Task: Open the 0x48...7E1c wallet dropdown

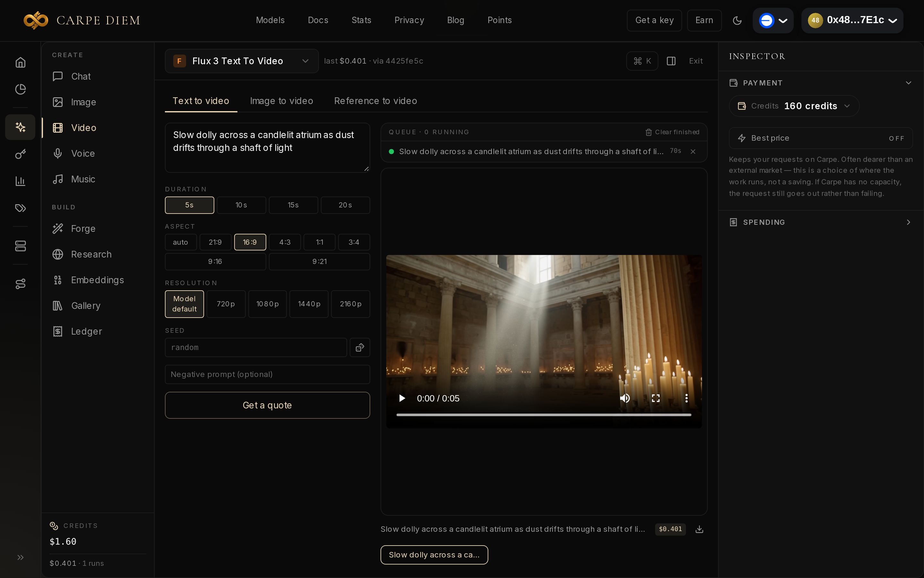Action: 852,20
